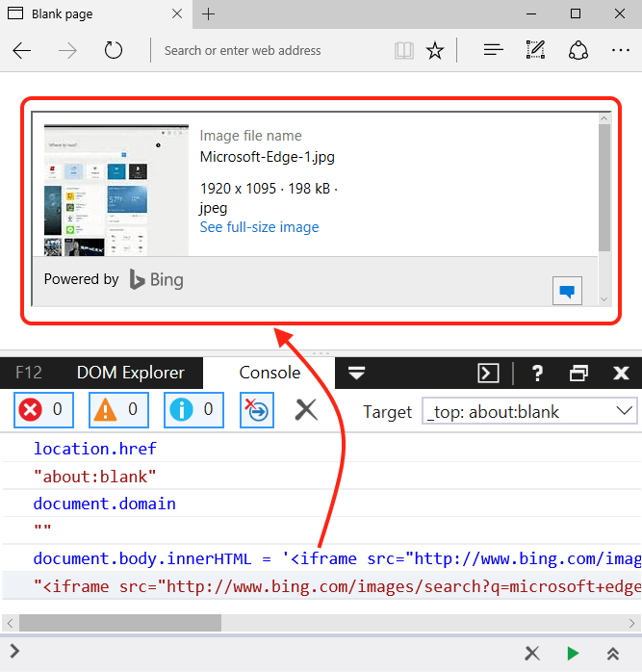
Task: Open F12 tools help question mark
Action: [537, 373]
